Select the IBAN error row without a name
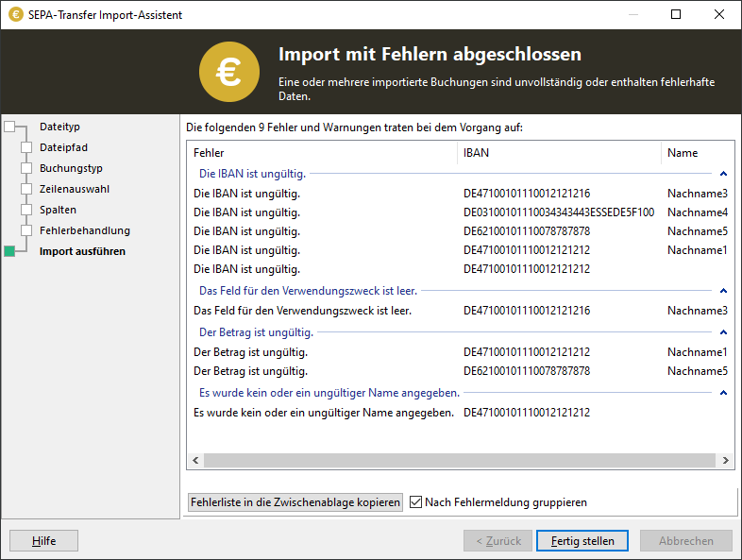This screenshot has width=742, height=560. 461,269
